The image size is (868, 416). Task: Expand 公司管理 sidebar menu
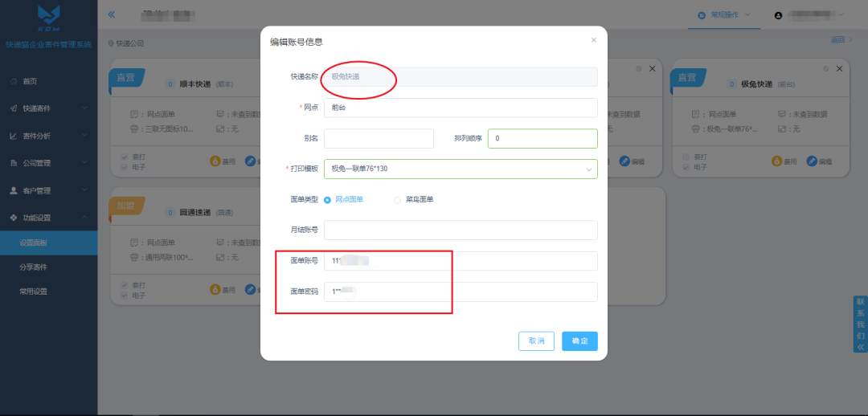pyautogui.click(x=49, y=163)
